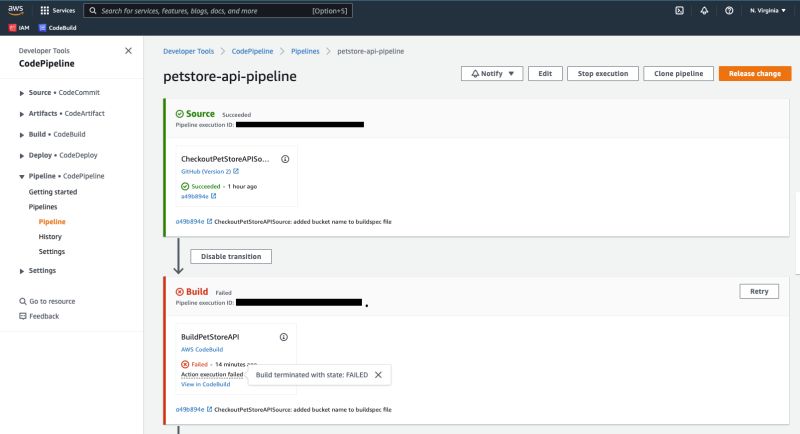
Task: Collapse the Pipeline CodePipeline section
Action: tap(21, 176)
